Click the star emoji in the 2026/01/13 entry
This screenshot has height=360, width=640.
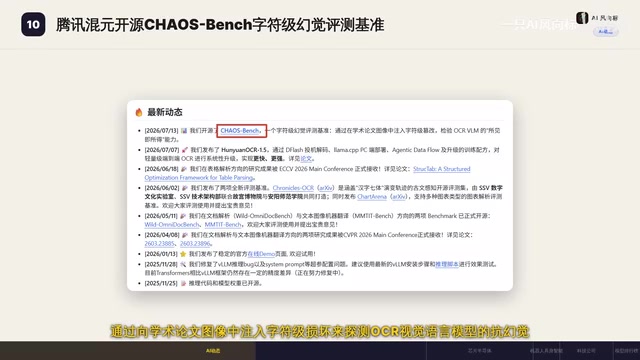click(183, 254)
